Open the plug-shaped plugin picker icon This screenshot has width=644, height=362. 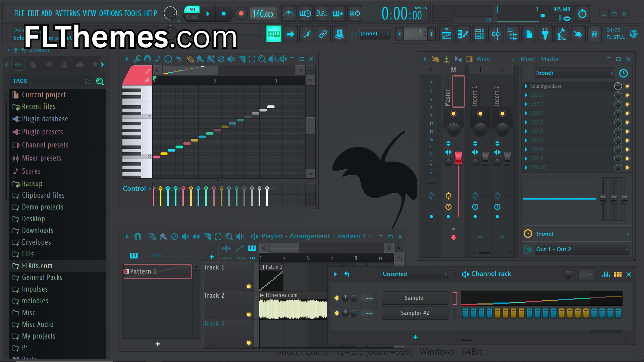545,34
